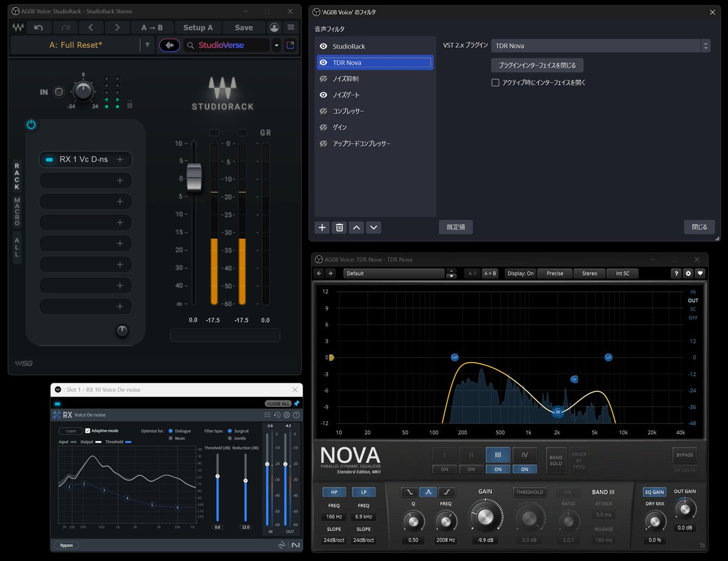
Task: Move filter up in OBS filter list
Action: pos(357,227)
